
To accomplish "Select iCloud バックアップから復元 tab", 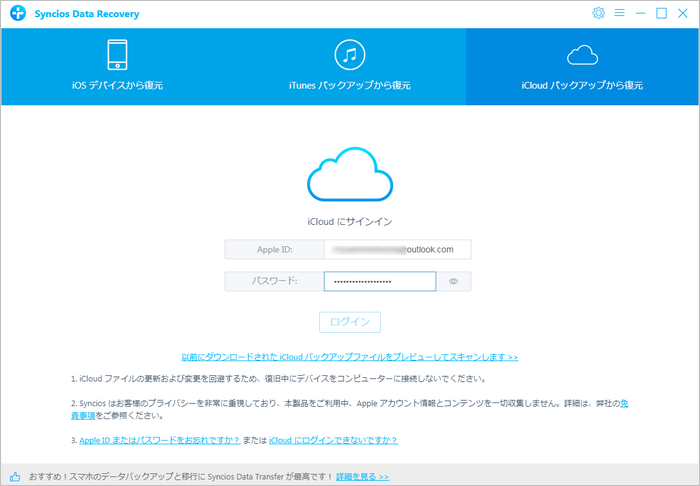I will 582,67.
